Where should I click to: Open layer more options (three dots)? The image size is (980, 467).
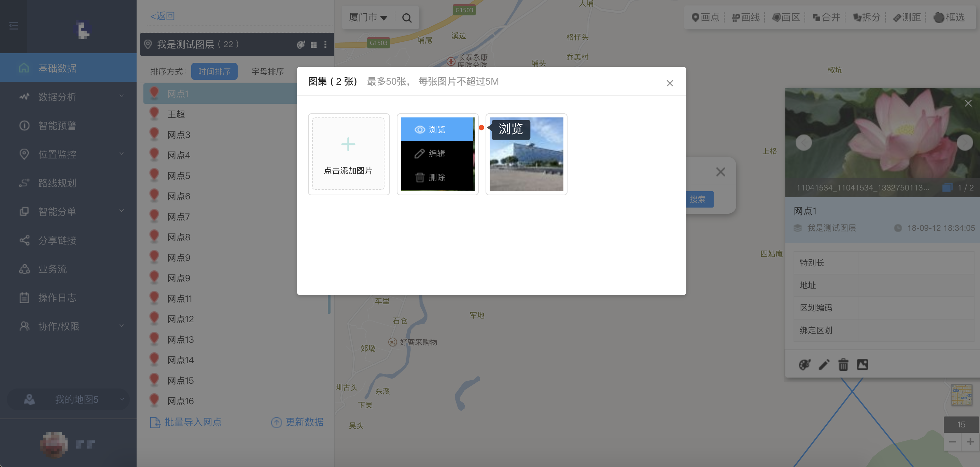pyautogui.click(x=325, y=44)
